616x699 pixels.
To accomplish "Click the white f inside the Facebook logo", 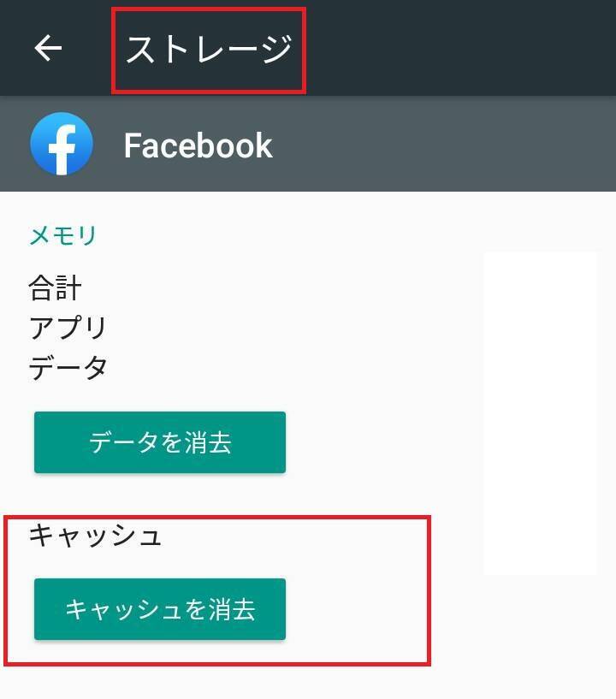I will click(x=62, y=149).
